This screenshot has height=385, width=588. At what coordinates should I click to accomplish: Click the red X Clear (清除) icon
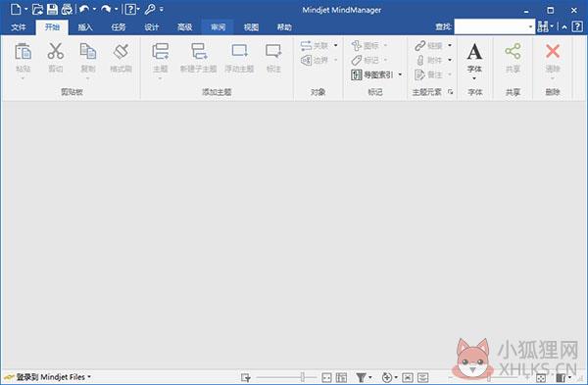pyautogui.click(x=553, y=51)
